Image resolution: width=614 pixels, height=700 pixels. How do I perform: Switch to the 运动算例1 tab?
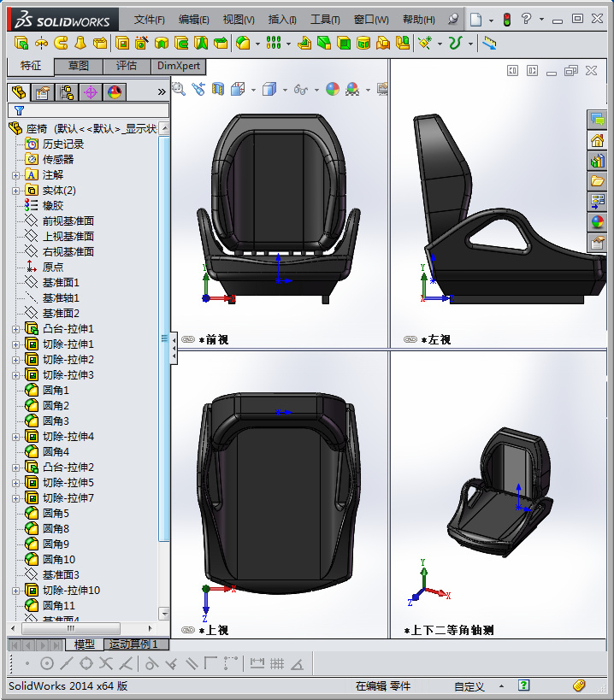pyautogui.click(x=137, y=644)
